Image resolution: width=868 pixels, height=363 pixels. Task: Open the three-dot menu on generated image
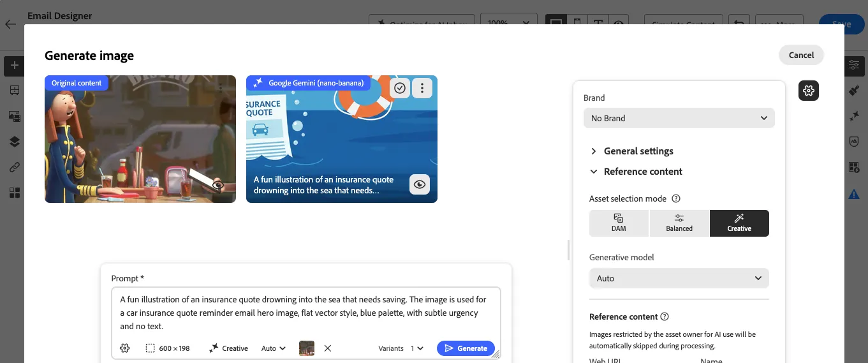pos(422,88)
